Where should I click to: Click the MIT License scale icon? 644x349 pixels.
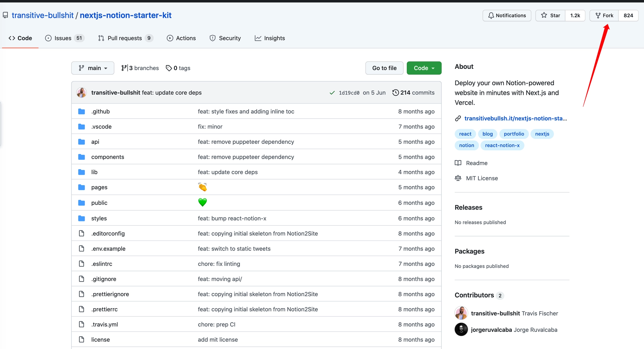tap(458, 178)
